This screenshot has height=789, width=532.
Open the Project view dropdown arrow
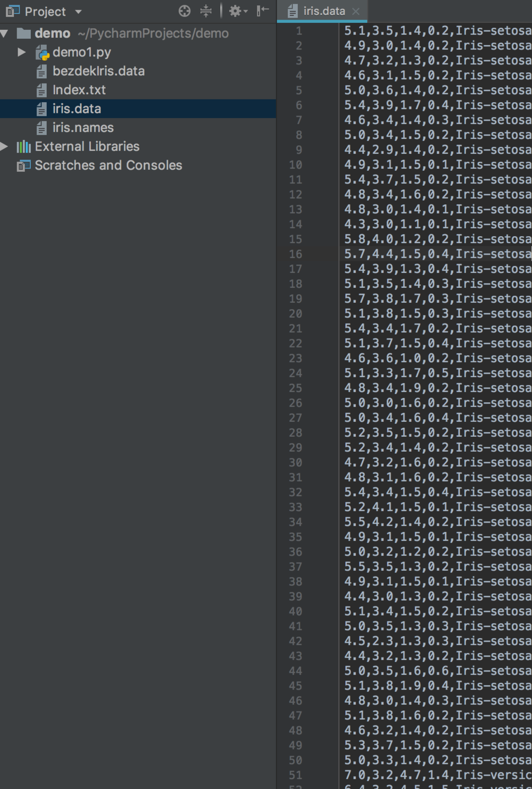tap(78, 12)
